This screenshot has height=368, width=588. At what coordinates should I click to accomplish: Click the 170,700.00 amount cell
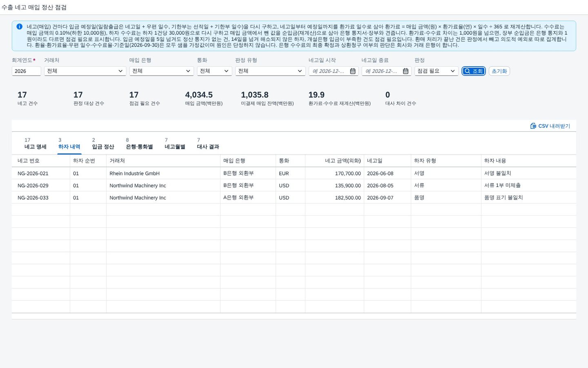pos(334,173)
